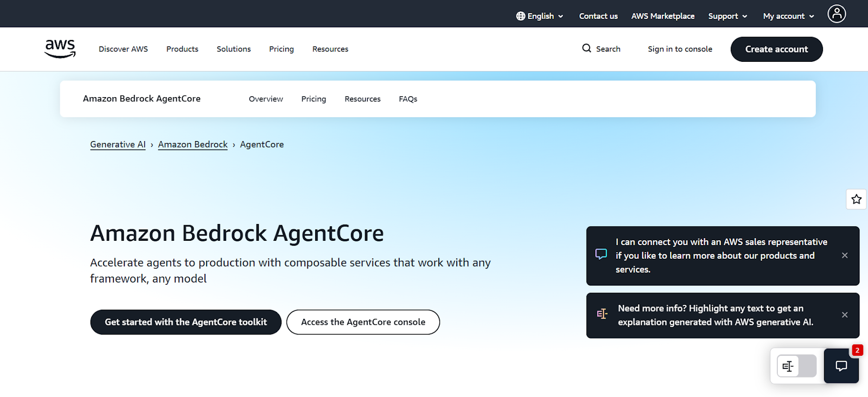This screenshot has width=868, height=397.
Task: Click the search magnifier icon
Action: (586, 48)
